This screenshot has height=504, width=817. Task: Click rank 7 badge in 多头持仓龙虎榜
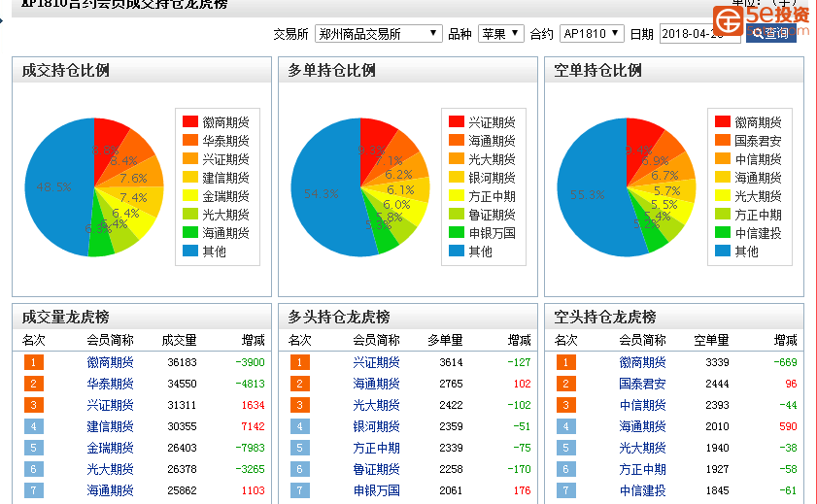(299, 490)
